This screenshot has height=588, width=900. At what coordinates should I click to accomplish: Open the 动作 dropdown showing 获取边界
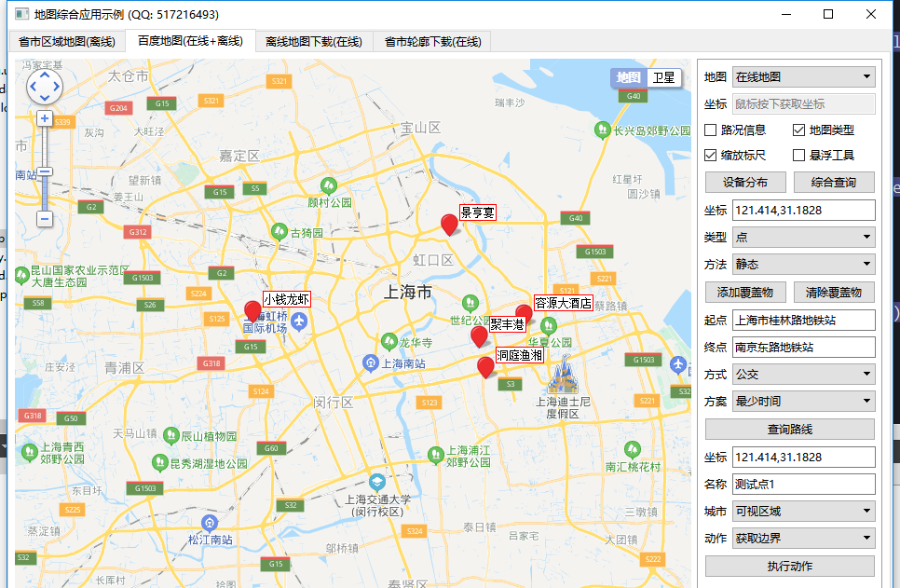[x=803, y=538]
